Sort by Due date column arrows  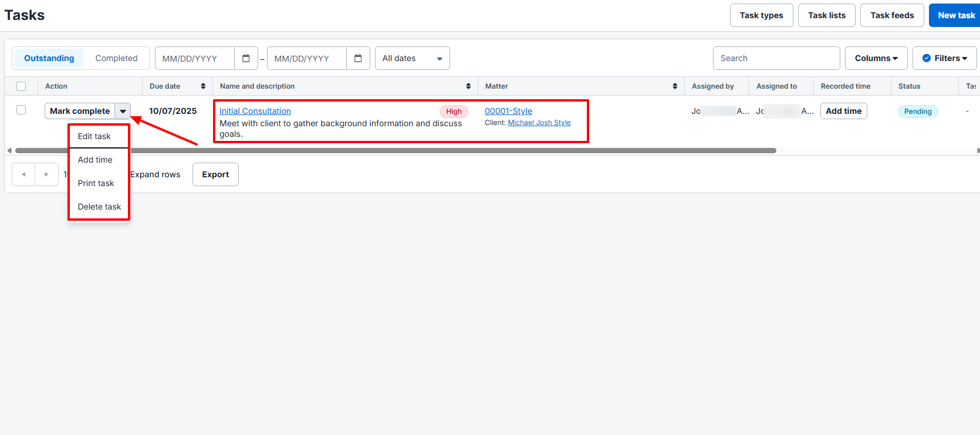click(x=203, y=86)
